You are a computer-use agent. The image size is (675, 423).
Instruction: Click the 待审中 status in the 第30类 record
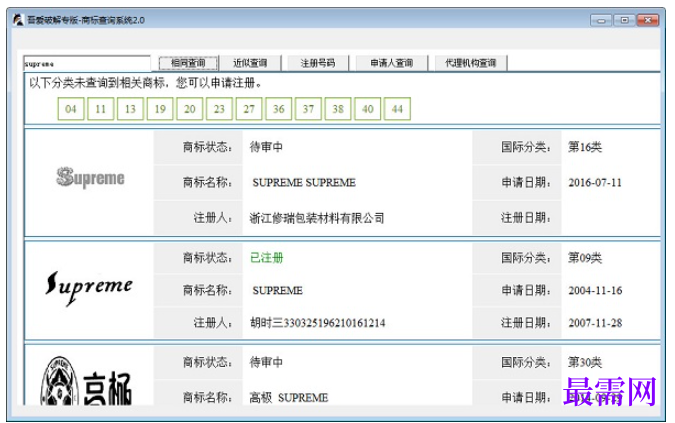tap(266, 362)
